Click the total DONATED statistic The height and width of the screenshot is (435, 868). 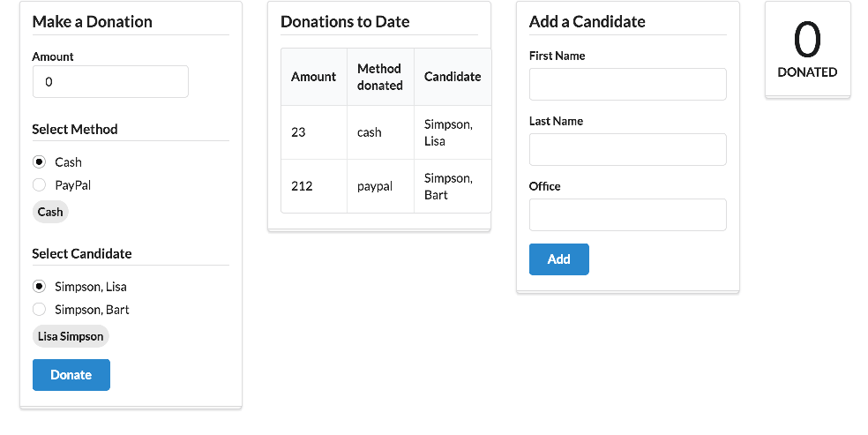click(x=807, y=50)
